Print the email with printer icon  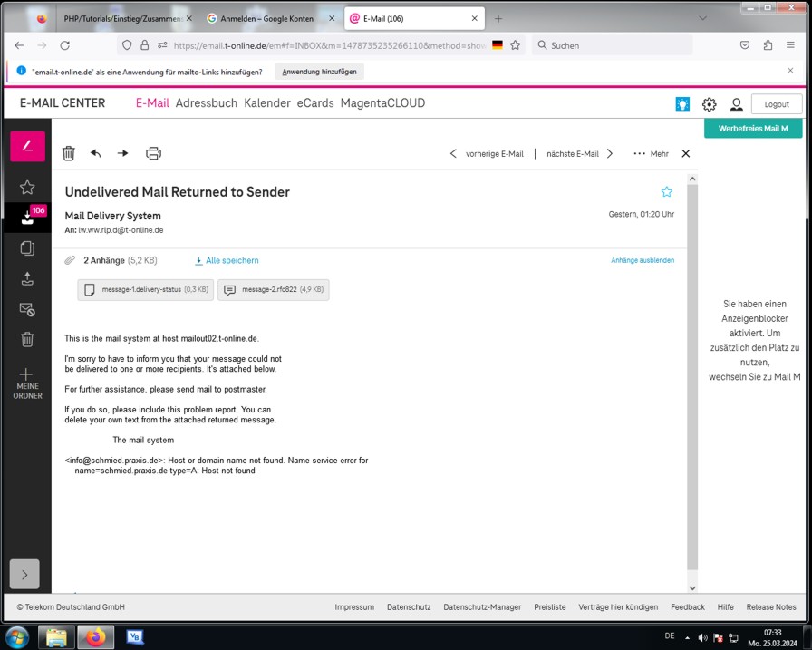(153, 153)
